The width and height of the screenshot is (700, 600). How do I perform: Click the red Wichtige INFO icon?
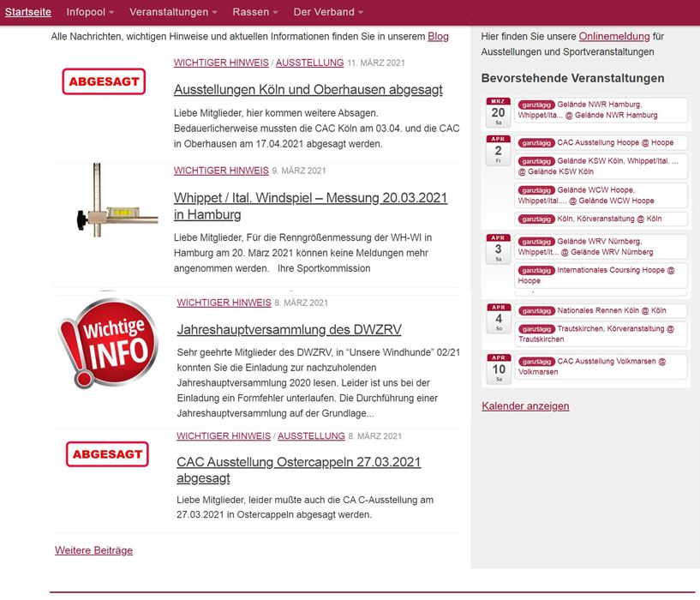(107, 340)
